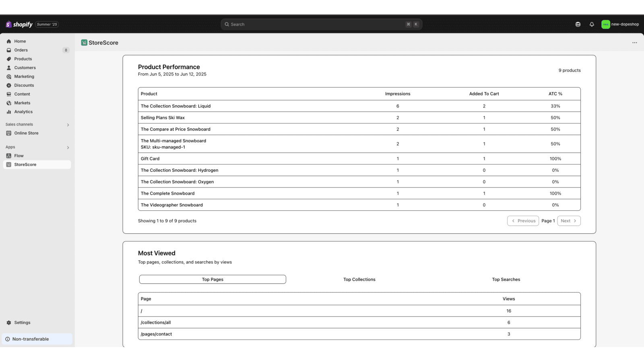Select the Selling Plans Ski Wax row
This screenshot has height=362, width=644.
[359, 118]
